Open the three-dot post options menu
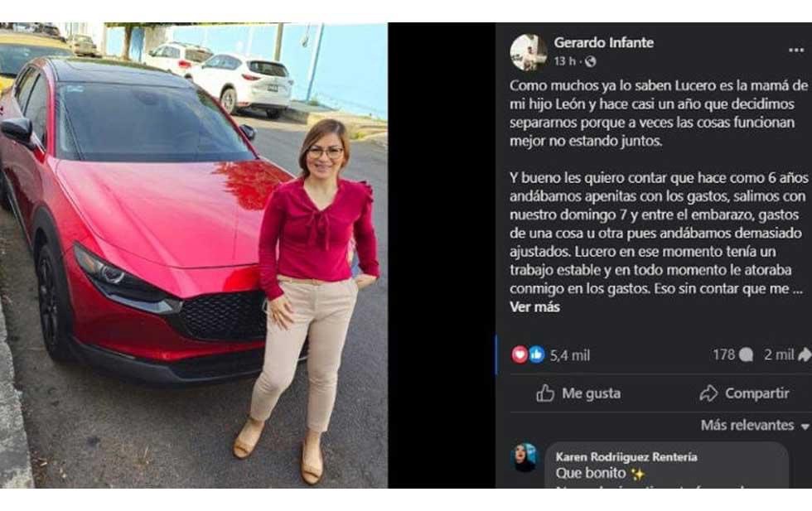Image resolution: width=812 pixels, height=511 pixels. pos(796,51)
